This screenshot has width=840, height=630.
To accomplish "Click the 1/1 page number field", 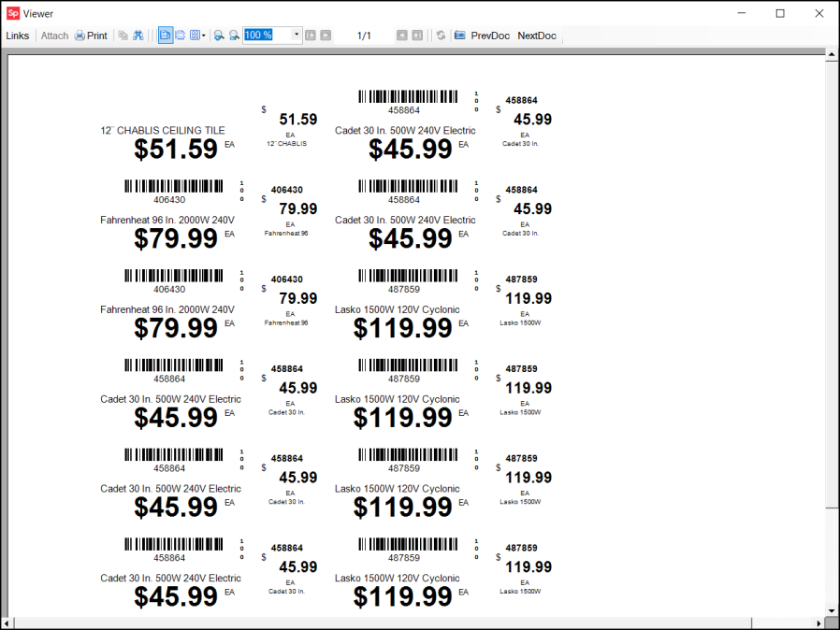I will coord(364,36).
